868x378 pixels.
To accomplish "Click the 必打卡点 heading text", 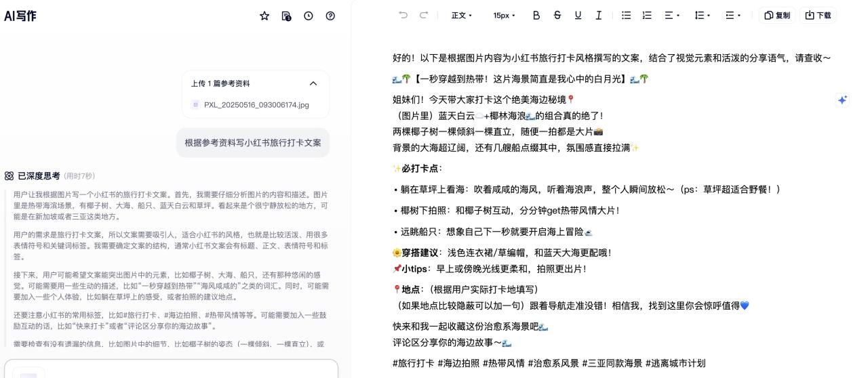I will (420, 169).
